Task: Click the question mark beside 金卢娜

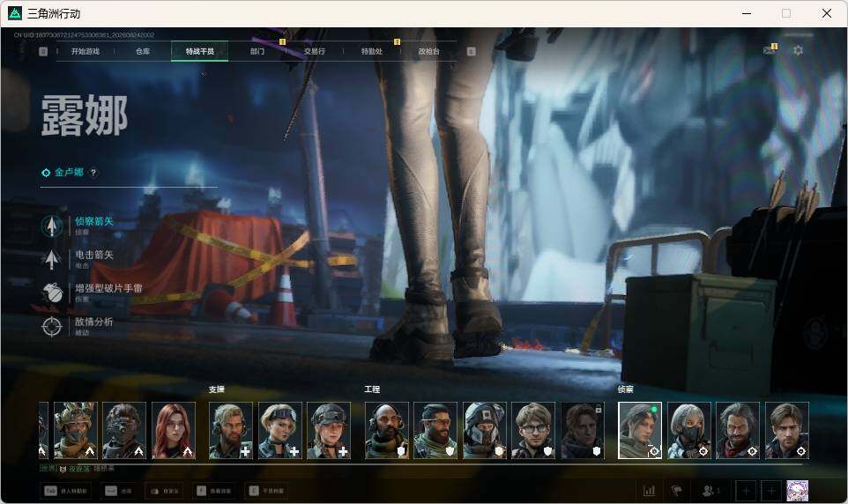Action: [93, 173]
